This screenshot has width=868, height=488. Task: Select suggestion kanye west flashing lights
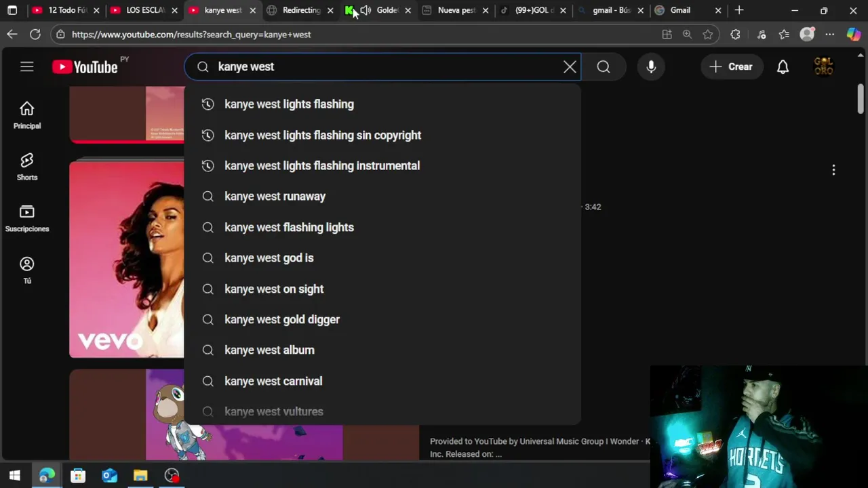(x=382, y=227)
